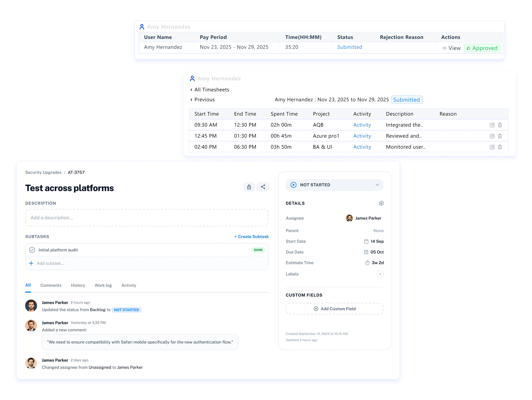
Task: Delete the BA & UI timesheet row
Action: [x=500, y=147]
